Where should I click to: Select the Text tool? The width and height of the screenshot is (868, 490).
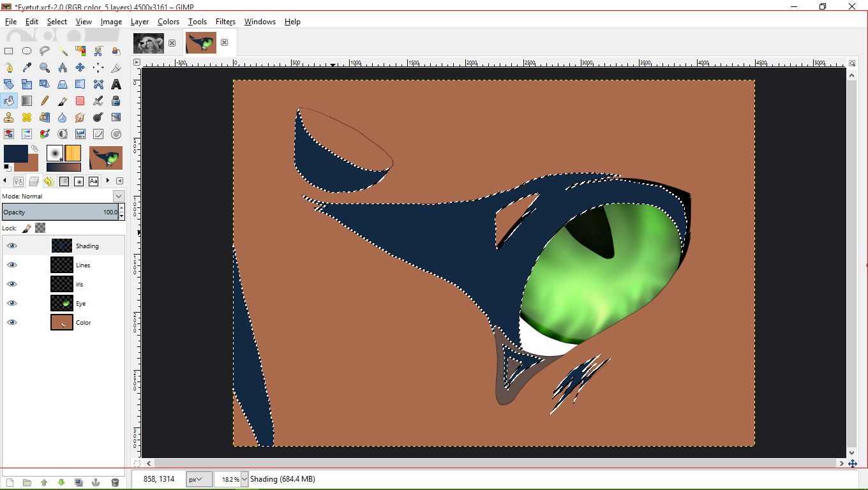point(116,84)
